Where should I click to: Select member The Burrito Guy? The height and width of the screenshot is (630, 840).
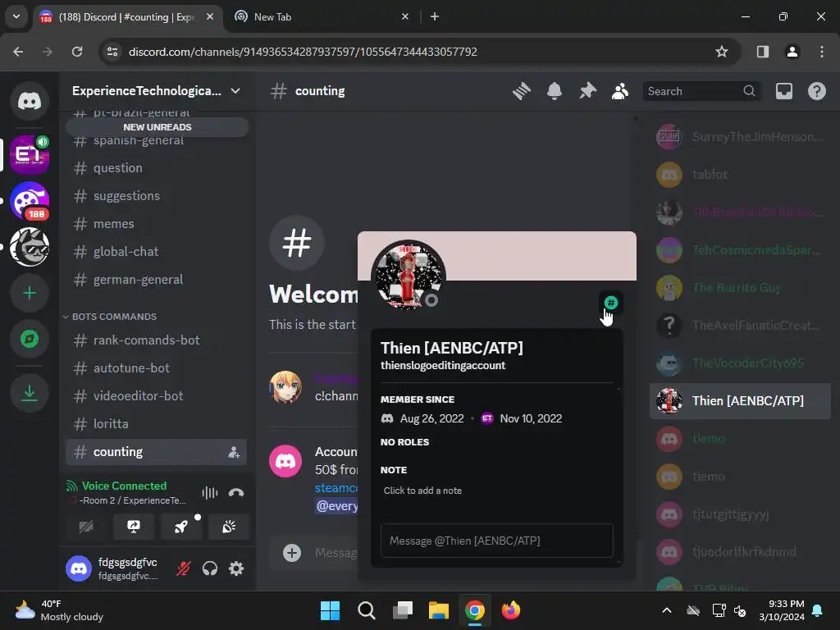click(x=741, y=288)
